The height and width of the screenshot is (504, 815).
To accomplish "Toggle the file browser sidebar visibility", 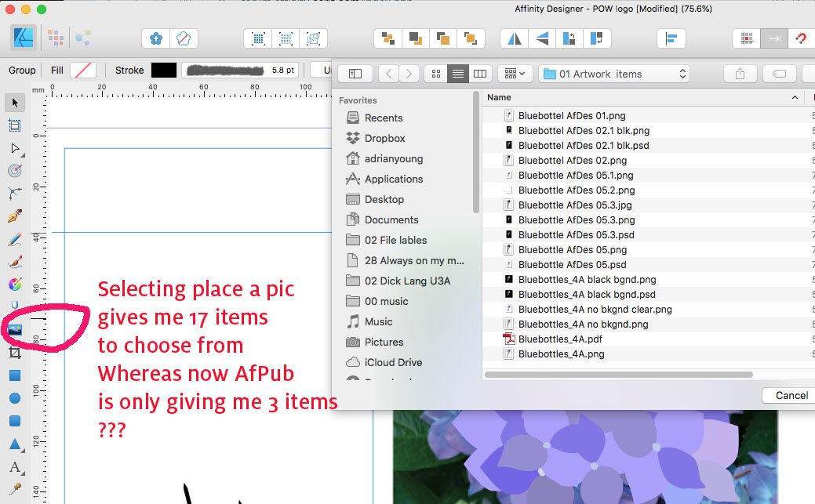I will pyautogui.click(x=355, y=73).
